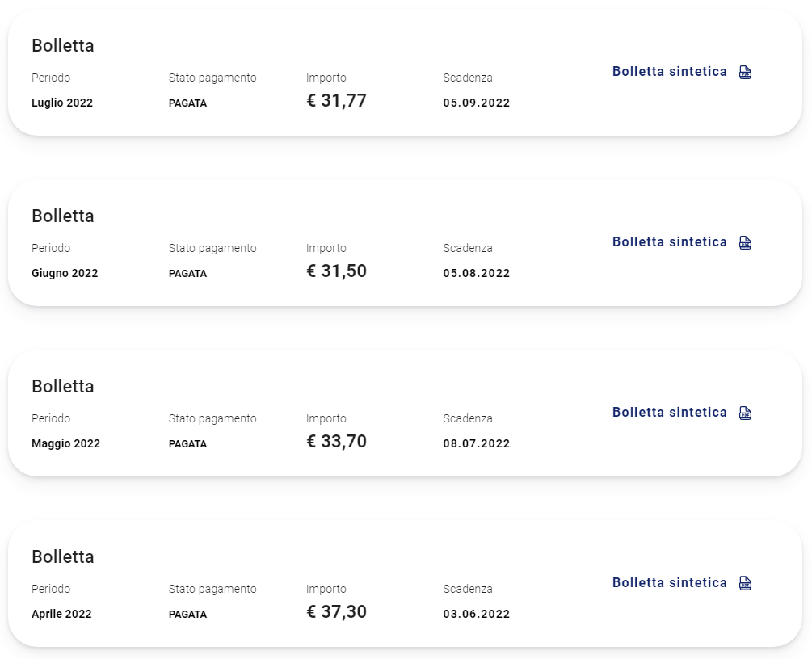Click the Luglio 2022 period text
This screenshot has height=659, width=812.
(62, 103)
